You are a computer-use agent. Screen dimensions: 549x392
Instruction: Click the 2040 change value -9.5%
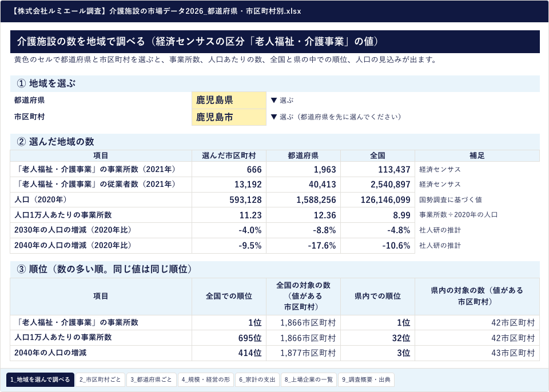click(229, 246)
